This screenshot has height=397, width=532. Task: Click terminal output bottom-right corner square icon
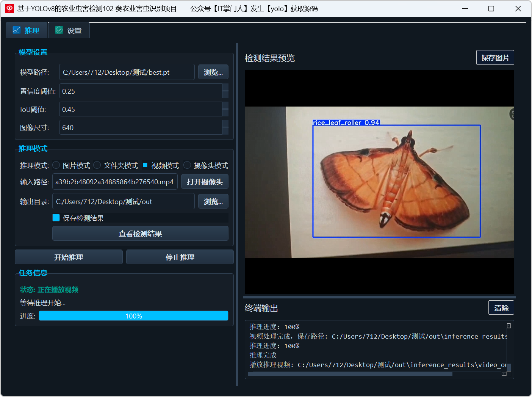pos(504,374)
